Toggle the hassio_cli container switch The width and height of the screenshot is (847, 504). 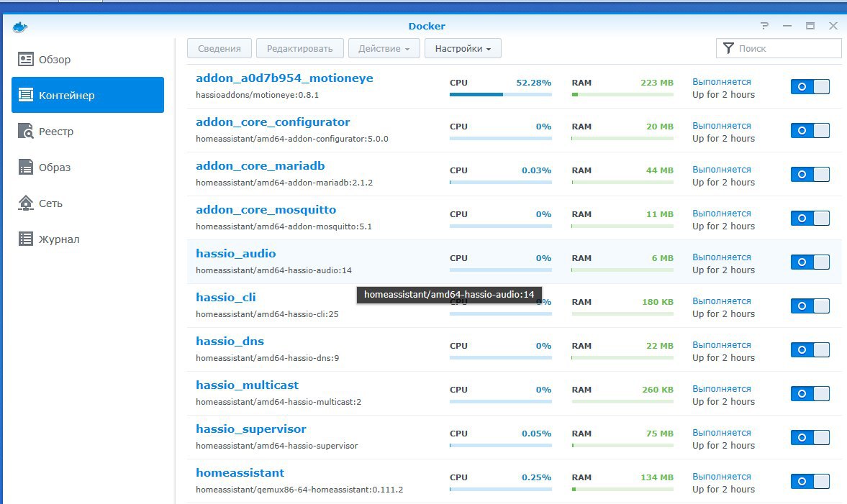(x=810, y=306)
